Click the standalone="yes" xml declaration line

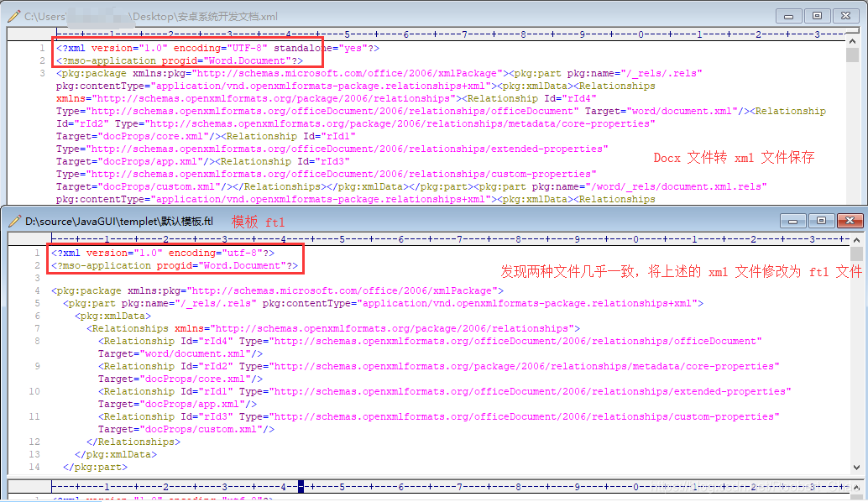click(x=217, y=48)
